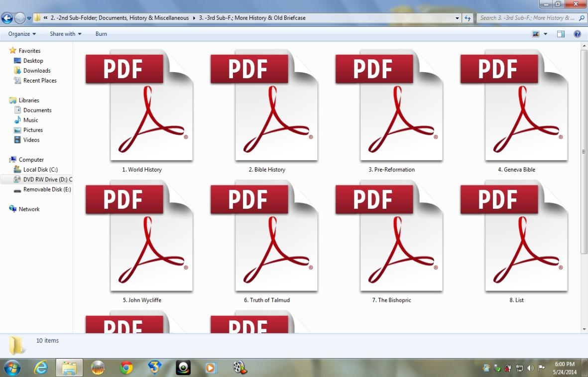Open the Pictures library
The height and width of the screenshot is (377, 588).
click(28, 130)
